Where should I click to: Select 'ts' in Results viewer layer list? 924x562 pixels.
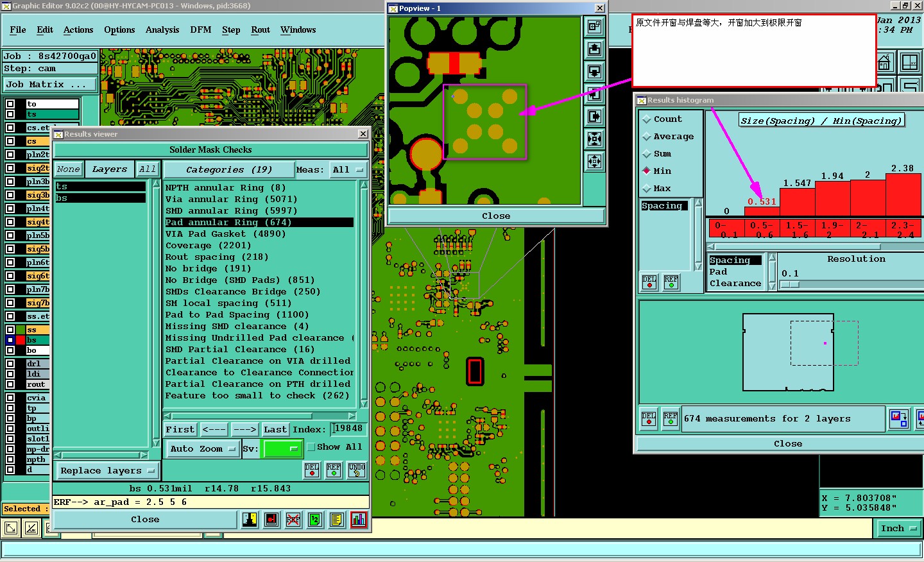pyautogui.click(x=100, y=187)
